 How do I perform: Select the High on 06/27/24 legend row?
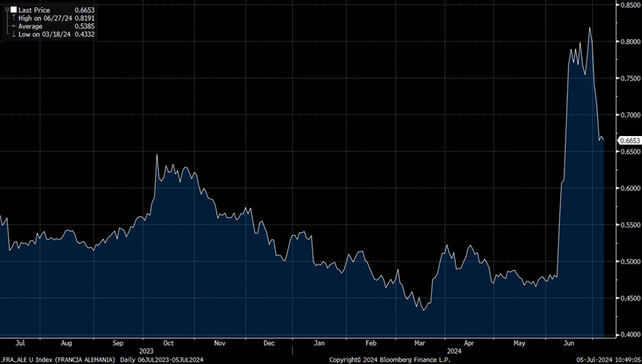click(x=44, y=18)
